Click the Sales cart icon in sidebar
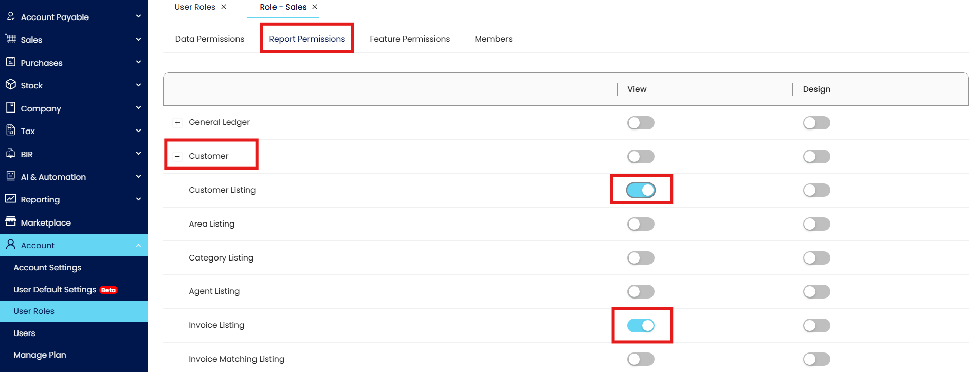980x372 pixels. [x=10, y=39]
